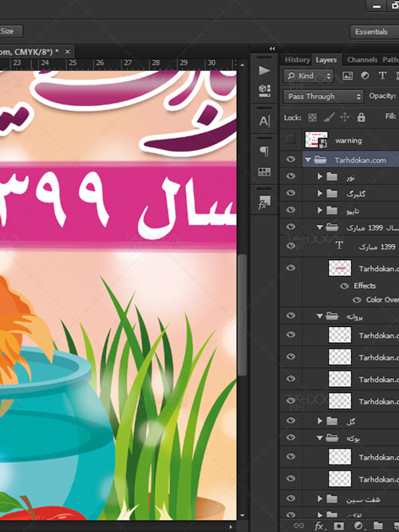Screen dimensions: 399x532
Task: Open the Actions panel play icon
Action: pos(264,70)
